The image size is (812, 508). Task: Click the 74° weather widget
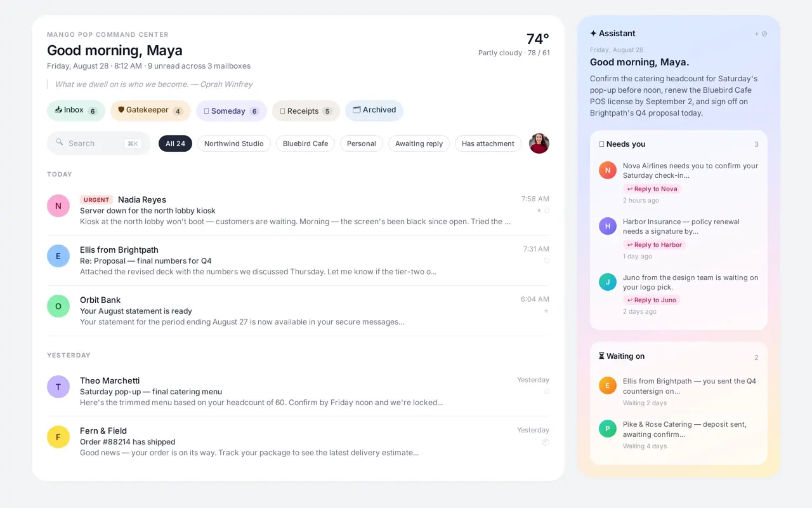click(514, 43)
